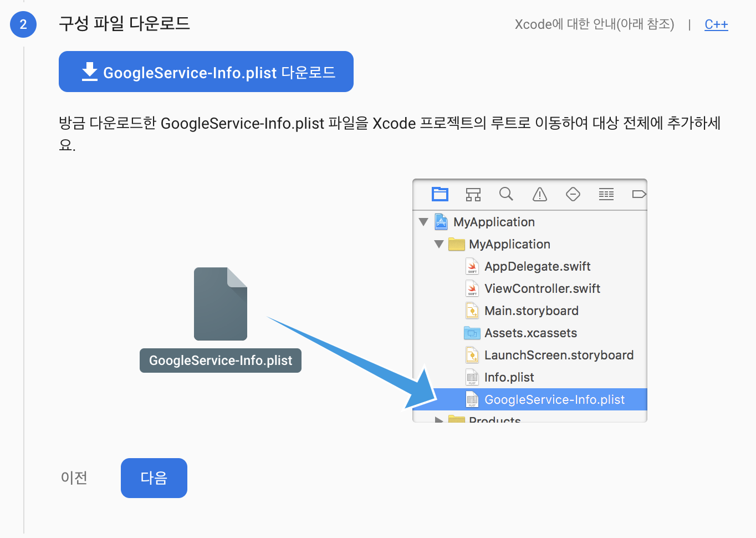Viewport: 756px width, 538px height.
Task: Select ViewController.swift in the file tree
Action: [530, 288]
